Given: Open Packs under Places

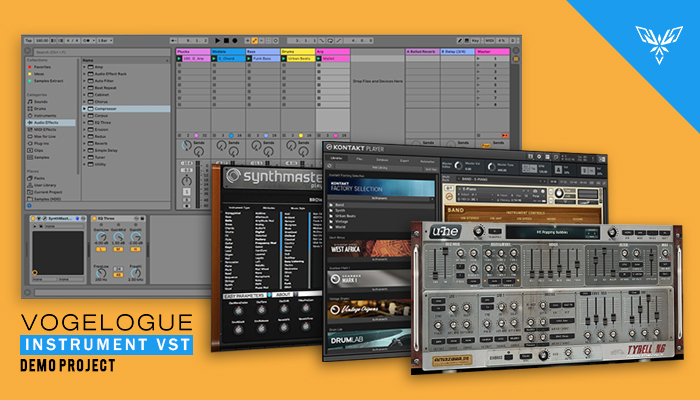Looking at the screenshot, I should tap(36, 178).
